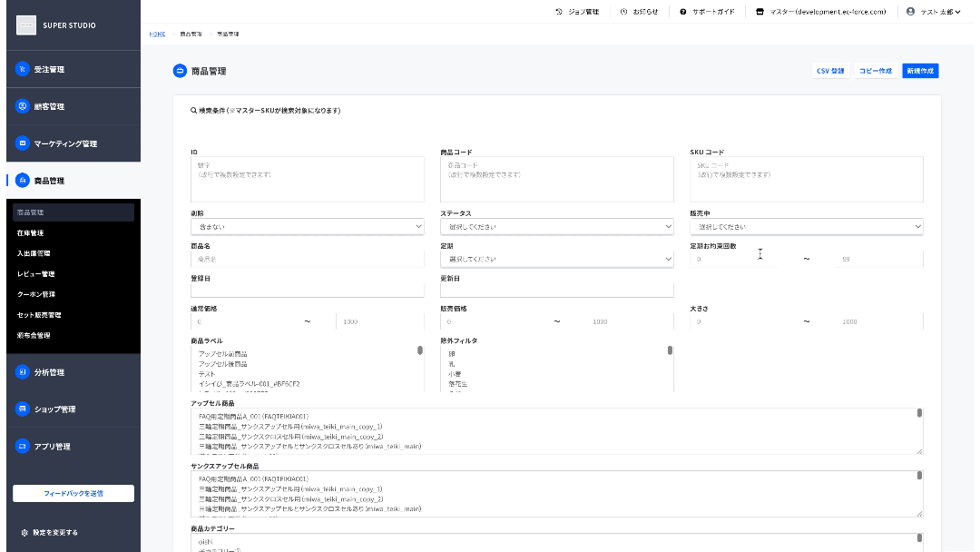Click the 分析管理 chart icon
The height and width of the screenshot is (552, 980).
coord(23,372)
